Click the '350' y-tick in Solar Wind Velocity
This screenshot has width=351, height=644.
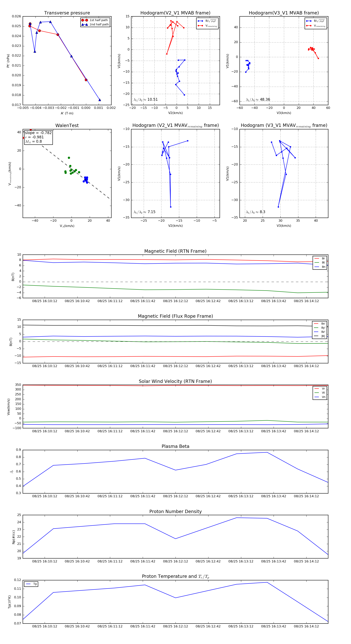point(18,385)
